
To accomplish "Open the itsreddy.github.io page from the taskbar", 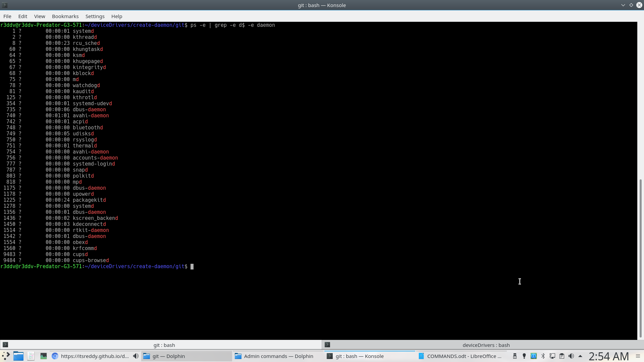I will tap(94, 356).
